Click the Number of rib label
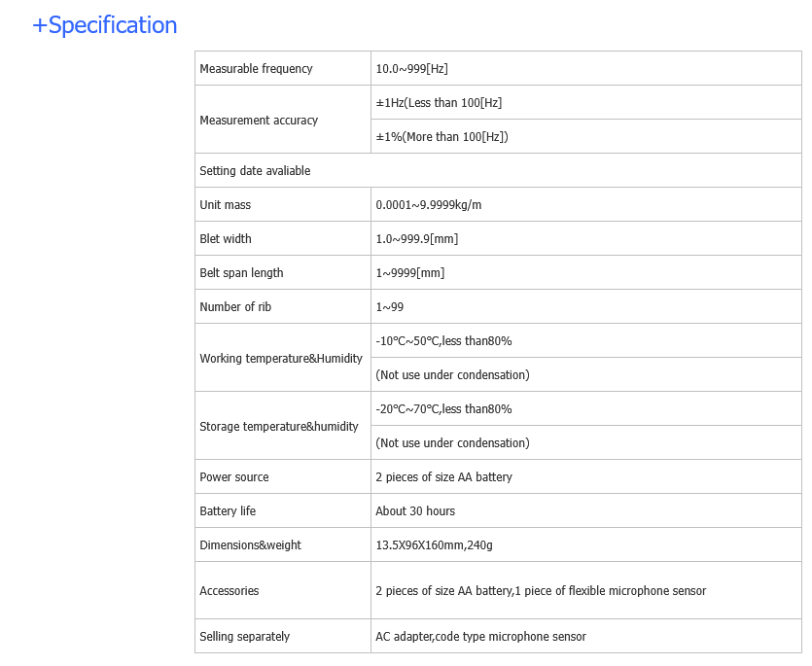 click(x=235, y=307)
